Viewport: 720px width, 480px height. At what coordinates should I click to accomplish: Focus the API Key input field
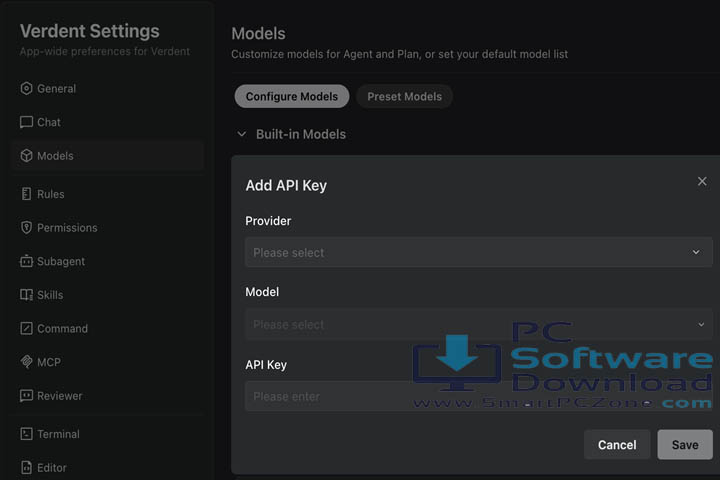pos(478,396)
